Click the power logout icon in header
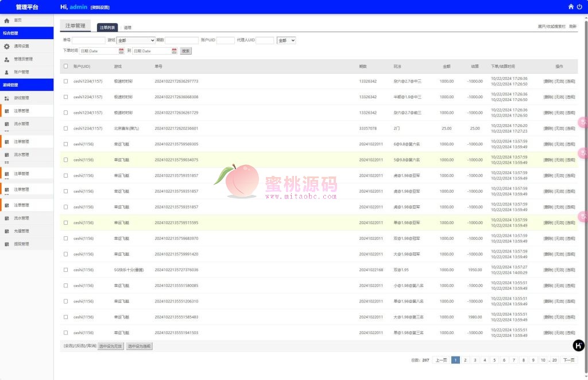 click(x=579, y=7)
